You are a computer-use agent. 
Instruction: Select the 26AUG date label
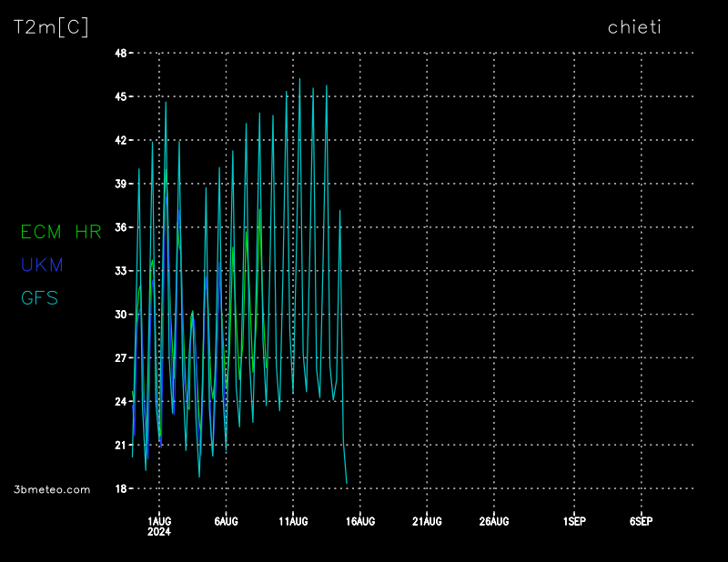(x=494, y=521)
